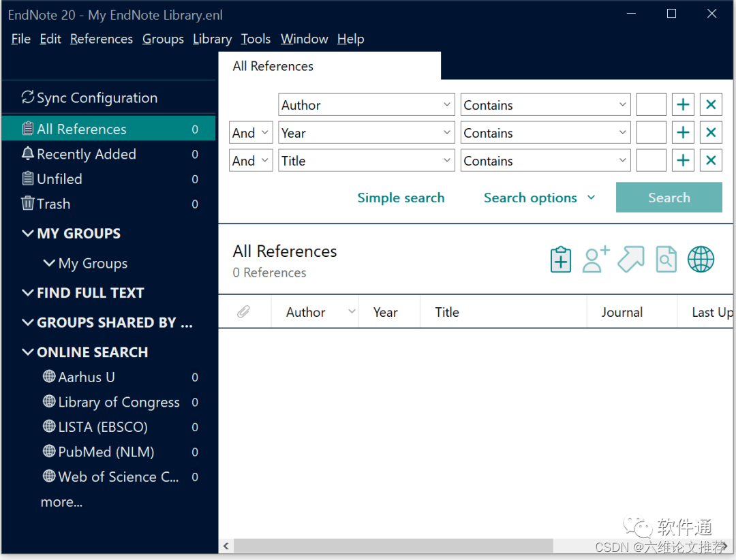Open the online search globe icon
The image size is (736, 560).
pyautogui.click(x=701, y=259)
